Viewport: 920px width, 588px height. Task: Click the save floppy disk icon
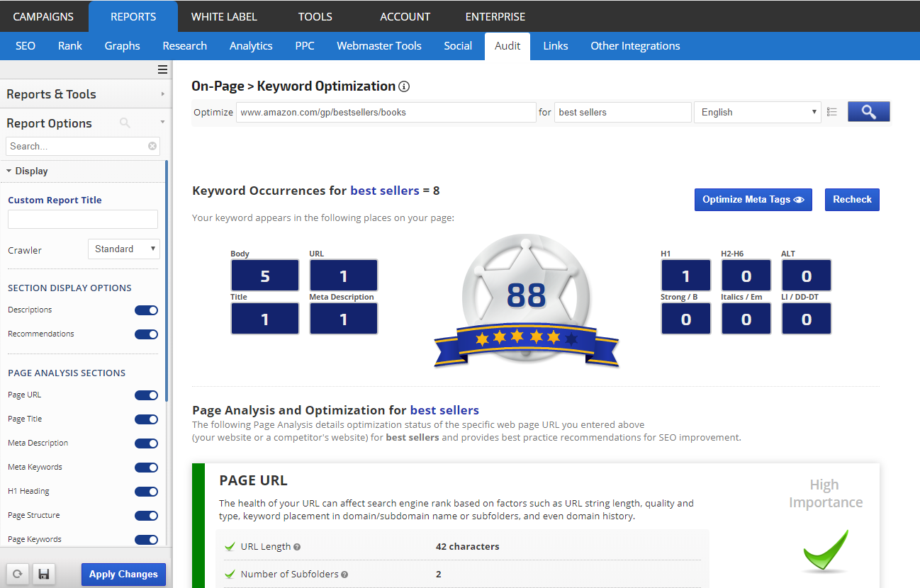coord(43,574)
